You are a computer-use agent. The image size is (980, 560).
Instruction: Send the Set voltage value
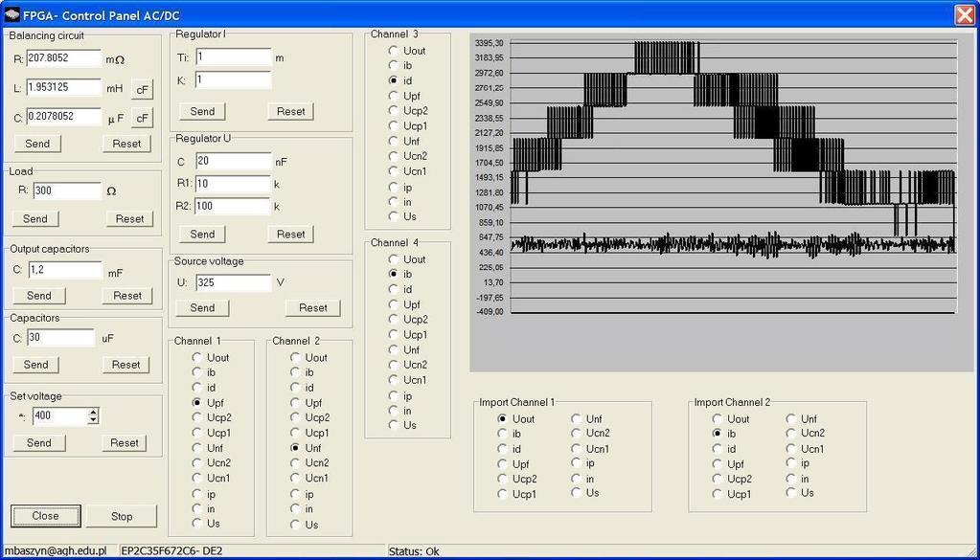(x=38, y=442)
